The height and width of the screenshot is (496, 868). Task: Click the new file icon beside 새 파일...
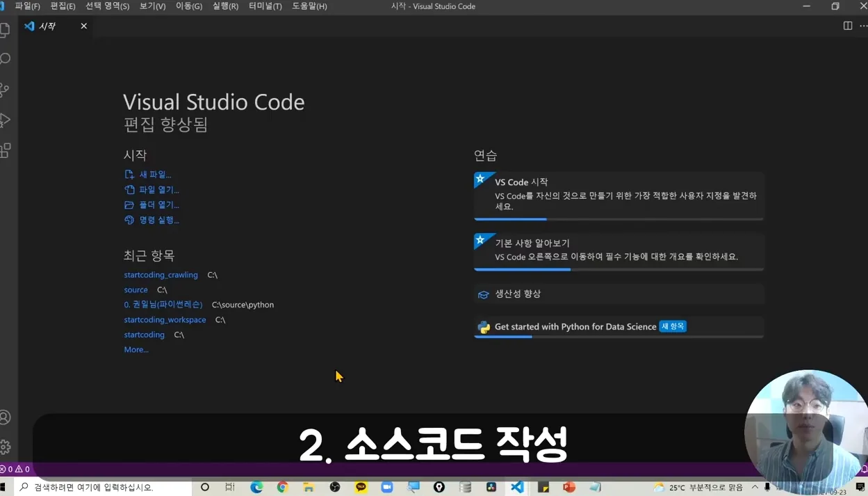(129, 175)
